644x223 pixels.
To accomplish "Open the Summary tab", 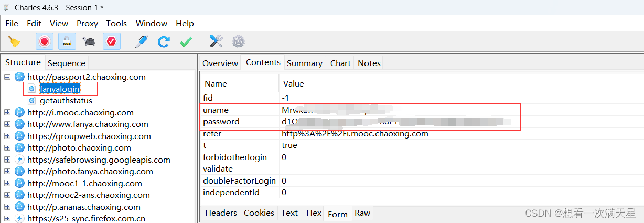I will [304, 63].
